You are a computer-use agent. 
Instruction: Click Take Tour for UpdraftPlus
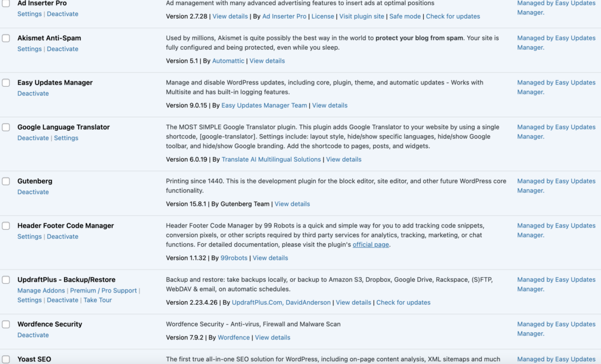tap(98, 300)
